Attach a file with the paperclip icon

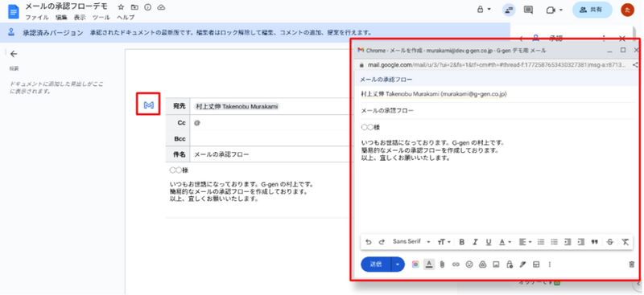click(x=442, y=264)
